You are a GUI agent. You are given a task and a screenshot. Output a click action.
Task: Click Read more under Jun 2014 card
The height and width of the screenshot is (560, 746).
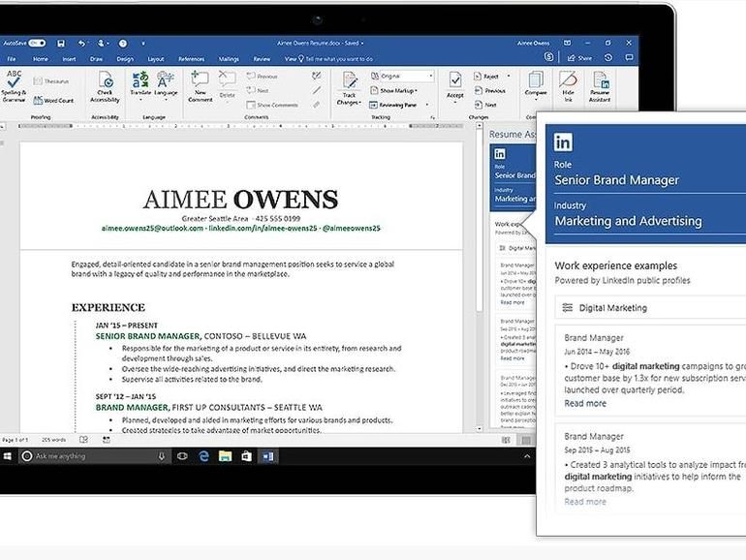[585, 403]
